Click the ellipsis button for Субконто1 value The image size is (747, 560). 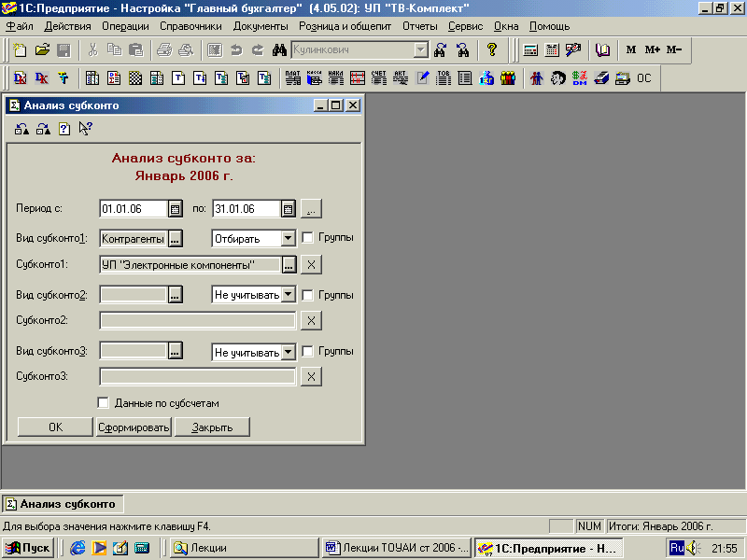(289, 265)
